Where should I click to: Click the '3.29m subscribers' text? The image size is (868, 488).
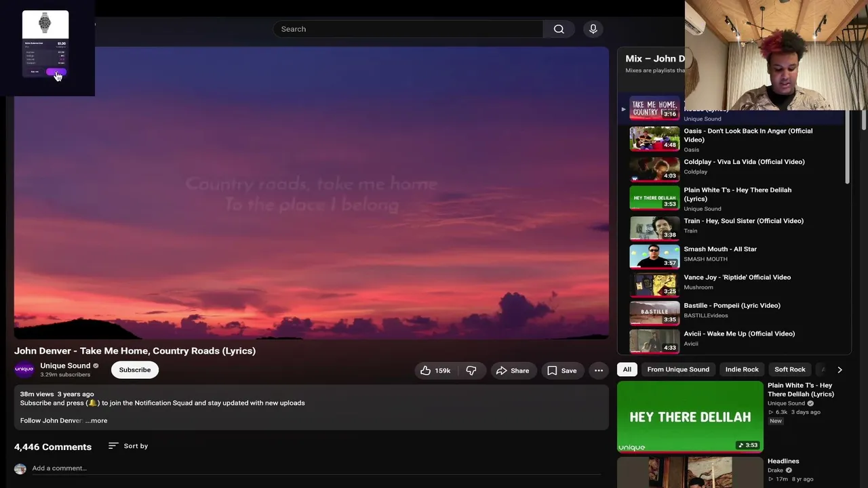[65, 375]
